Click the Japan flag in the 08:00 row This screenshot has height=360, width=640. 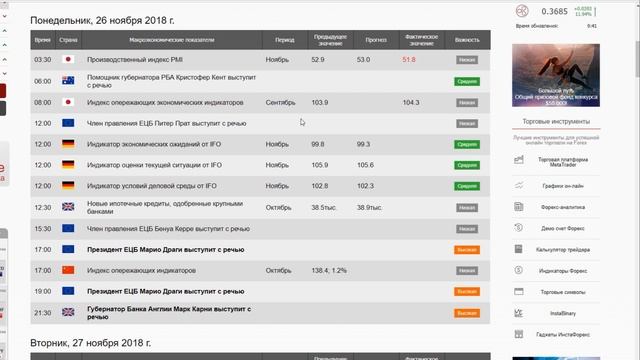point(68,102)
